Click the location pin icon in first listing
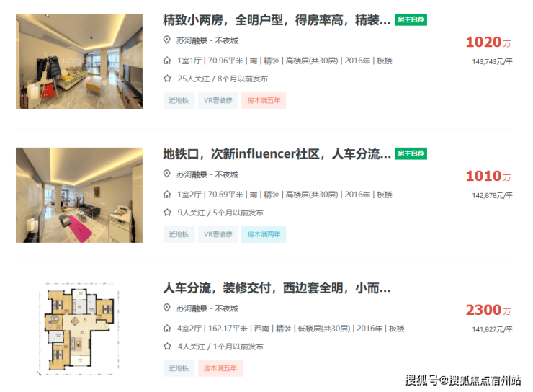The height and width of the screenshot is (392, 533). [x=166, y=40]
